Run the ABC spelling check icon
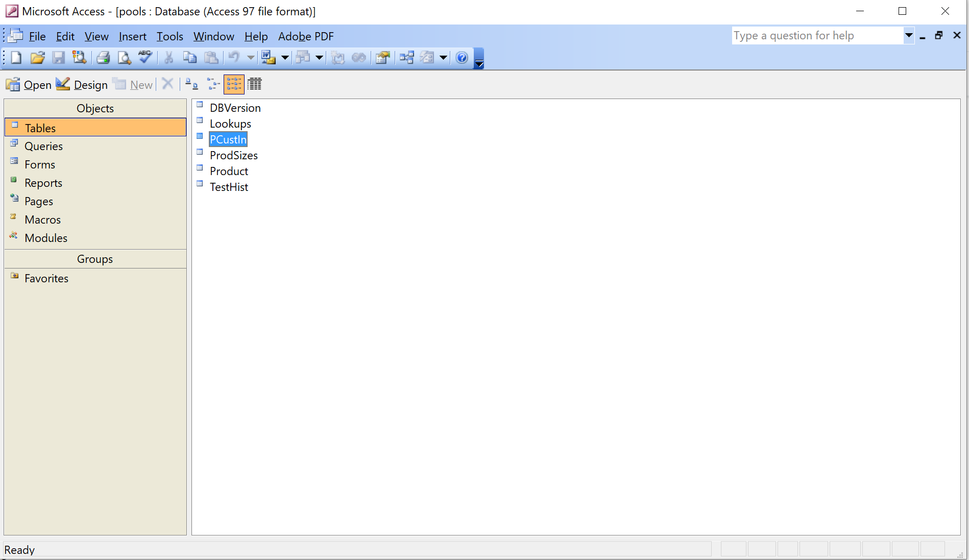Screen dimensions: 969x560 click(x=146, y=58)
